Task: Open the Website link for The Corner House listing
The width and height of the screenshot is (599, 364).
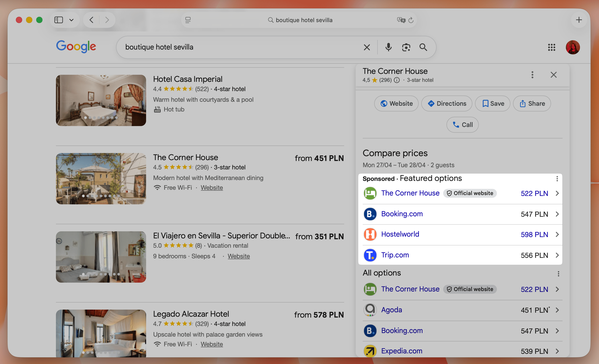Action: tap(212, 188)
